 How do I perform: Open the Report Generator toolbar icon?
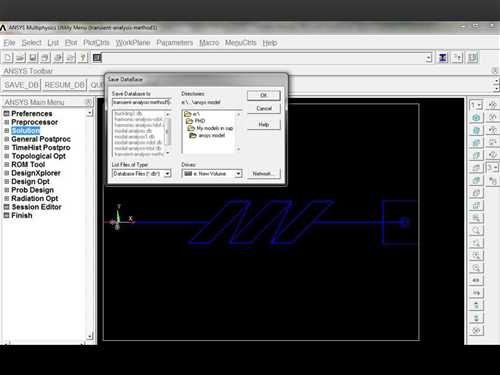(x=71, y=58)
